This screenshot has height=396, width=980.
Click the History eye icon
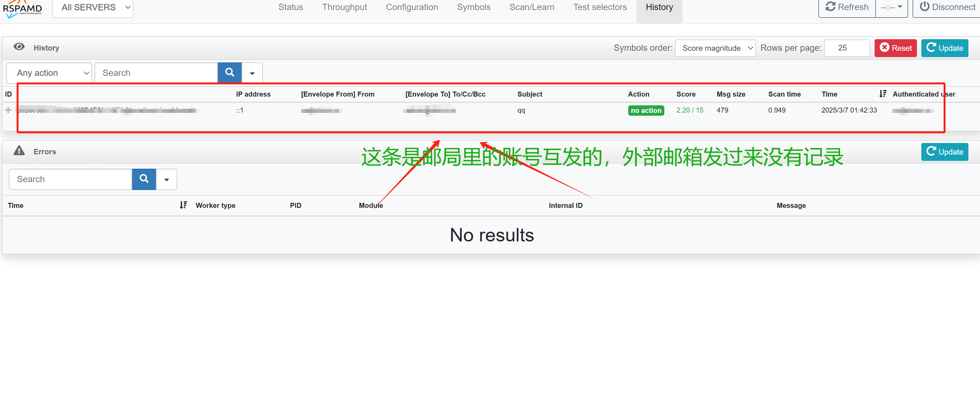point(19,47)
